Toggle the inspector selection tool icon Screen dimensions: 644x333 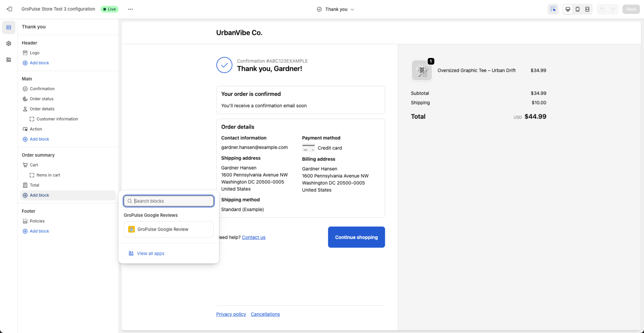[553, 9]
